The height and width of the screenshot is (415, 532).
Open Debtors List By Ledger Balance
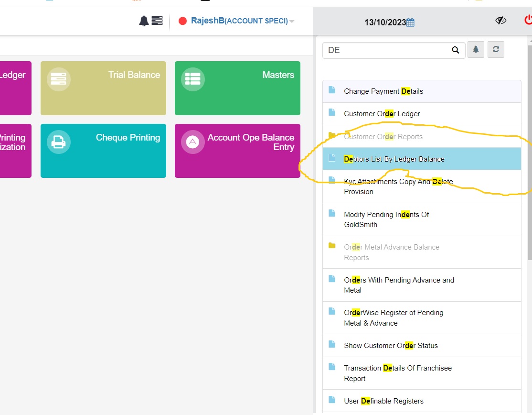[x=422, y=159]
